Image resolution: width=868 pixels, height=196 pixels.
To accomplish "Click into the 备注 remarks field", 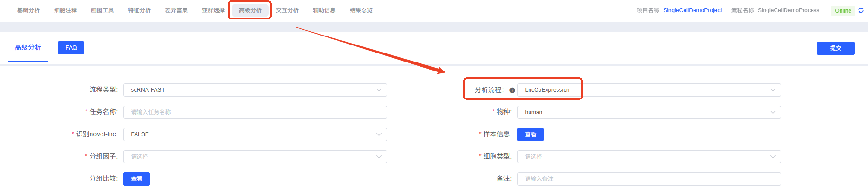I will [649, 179].
